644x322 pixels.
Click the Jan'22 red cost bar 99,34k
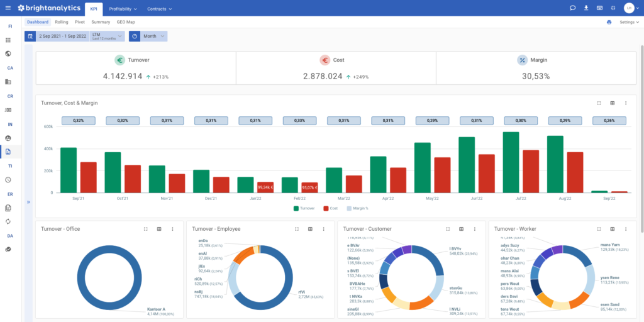pos(265,187)
